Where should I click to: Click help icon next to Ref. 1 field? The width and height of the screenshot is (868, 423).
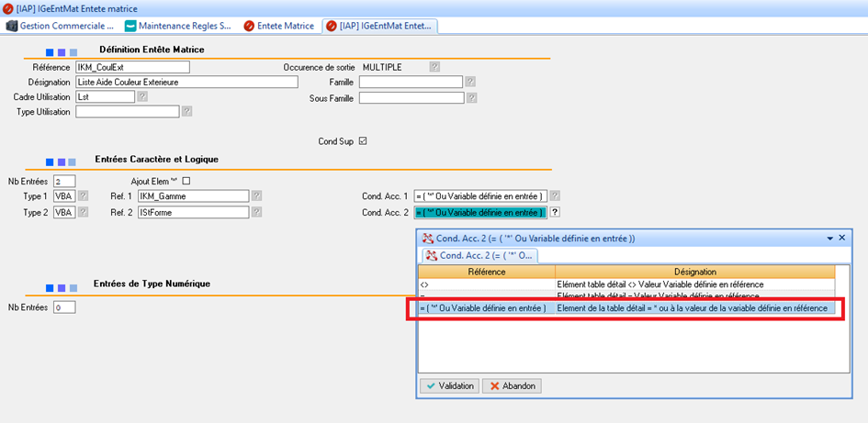pos(257,195)
